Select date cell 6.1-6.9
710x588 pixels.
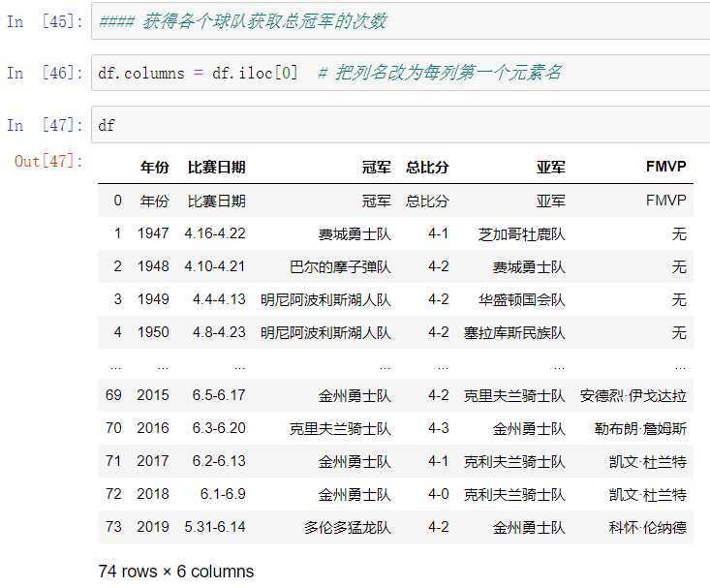[x=223, y=494]
